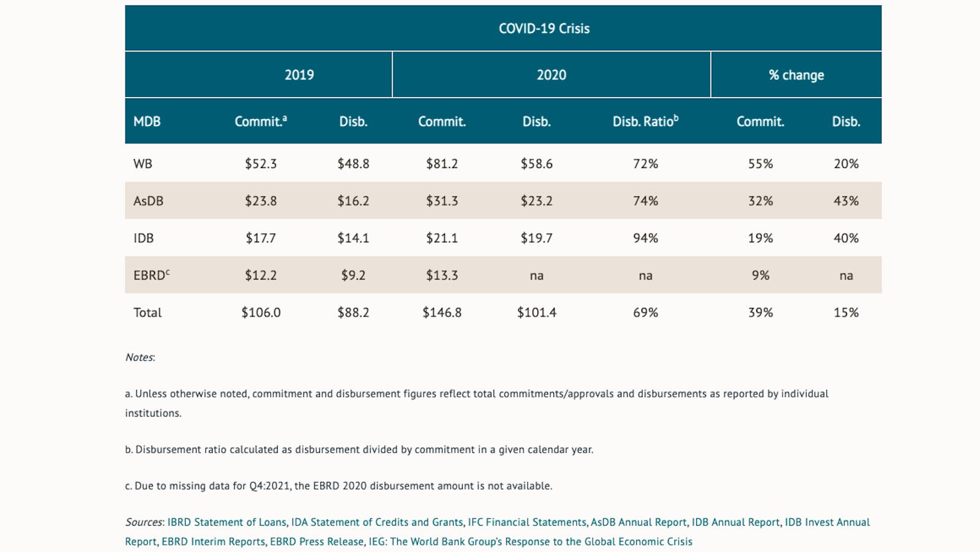This screenshot has height=552, width=980.
Task: Open the IBRD Statement of Loans link
Action: pyautogui.click(x=227, y=522)
